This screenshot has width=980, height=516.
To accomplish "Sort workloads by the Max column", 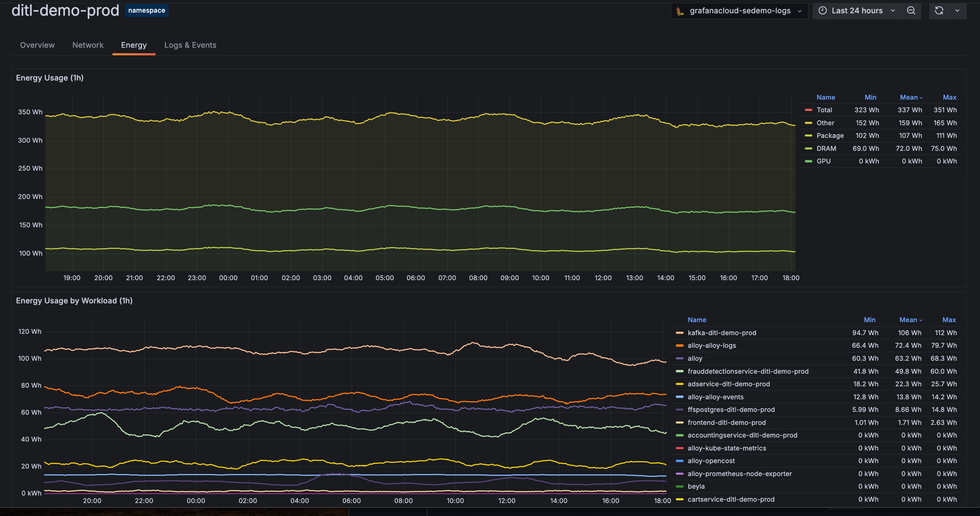I will pyautogui.click(x=949, y=319).
